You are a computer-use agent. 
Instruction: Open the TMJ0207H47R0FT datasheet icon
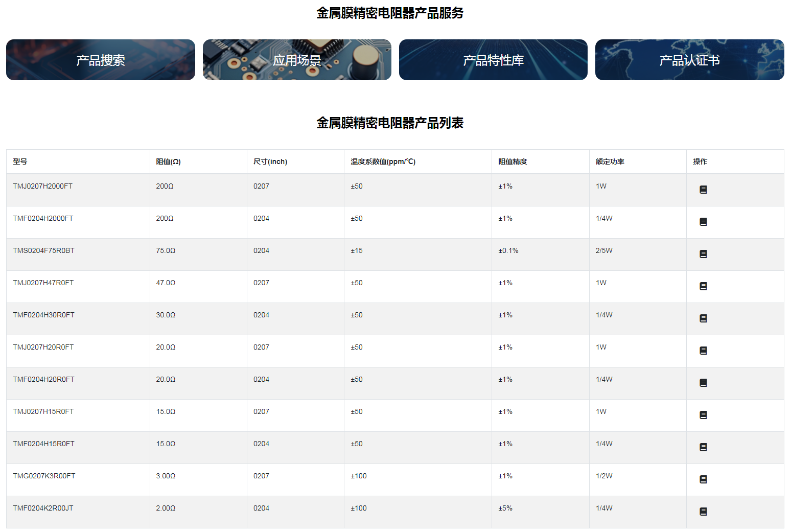[703, 286]
